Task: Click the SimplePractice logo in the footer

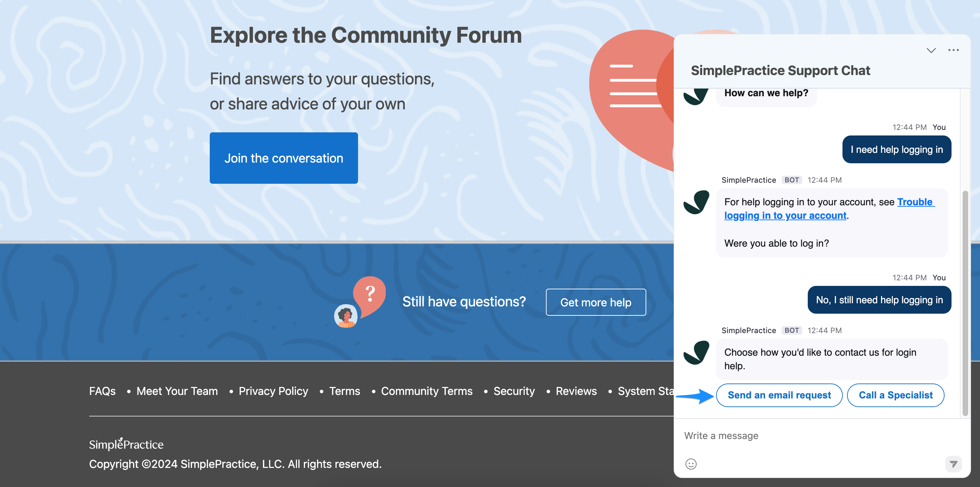Action: [x=126, y=444]
